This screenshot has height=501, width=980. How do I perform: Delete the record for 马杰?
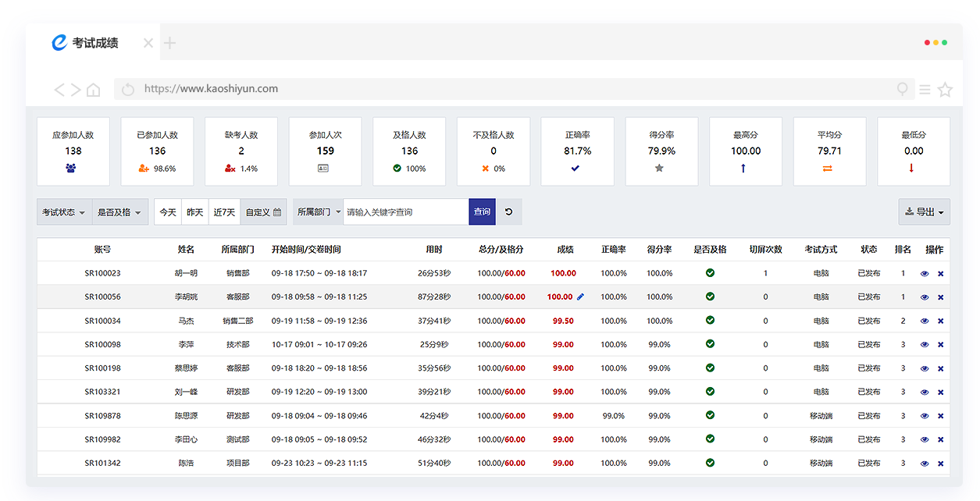pos(940,322)
